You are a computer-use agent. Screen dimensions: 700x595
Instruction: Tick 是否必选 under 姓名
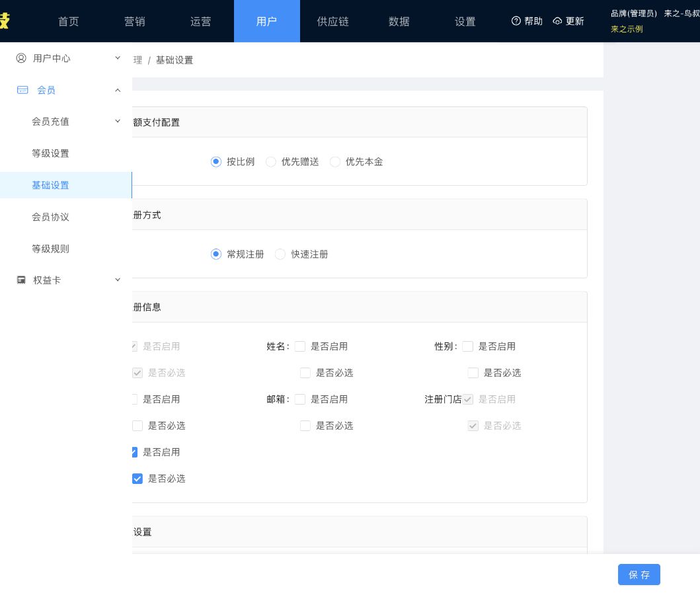tap(305, 373)
